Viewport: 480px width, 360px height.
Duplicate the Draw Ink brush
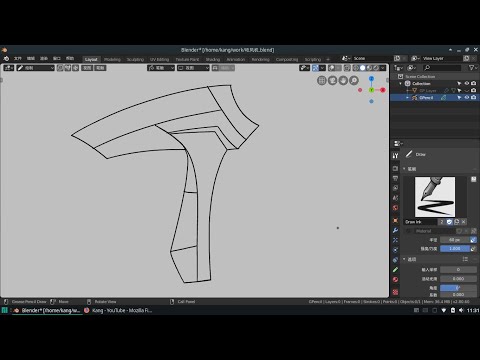[x=456, y=222]
